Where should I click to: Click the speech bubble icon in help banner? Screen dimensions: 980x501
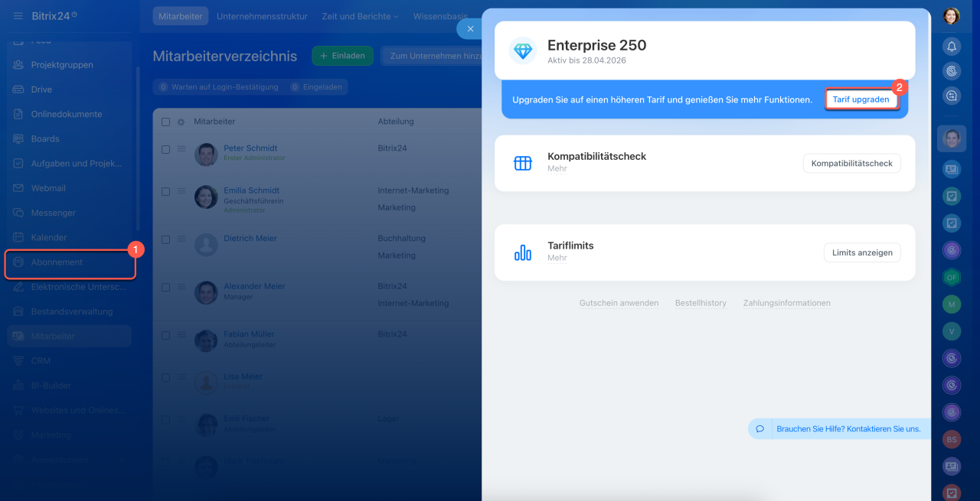click(x=760, y=429)
